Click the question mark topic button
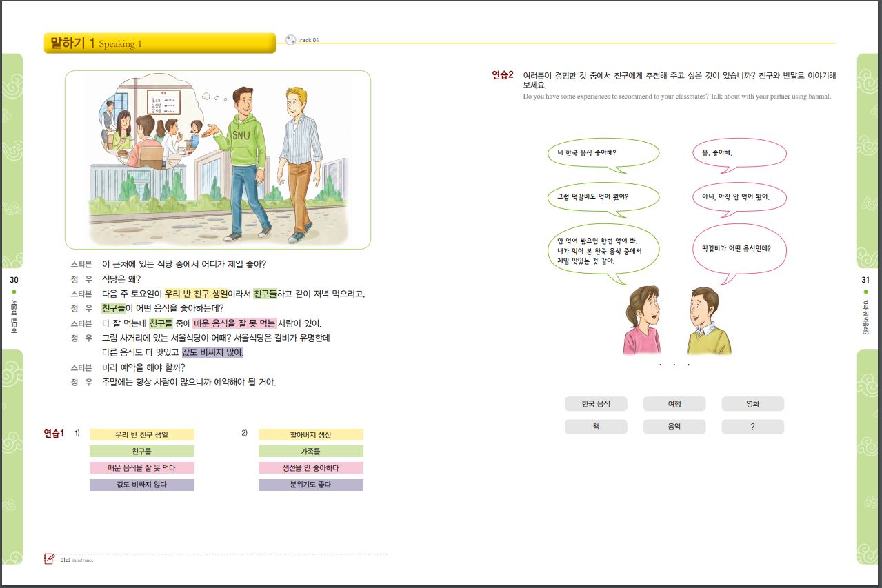The width and height of the screenshot is (882, 588). [752, 427]
